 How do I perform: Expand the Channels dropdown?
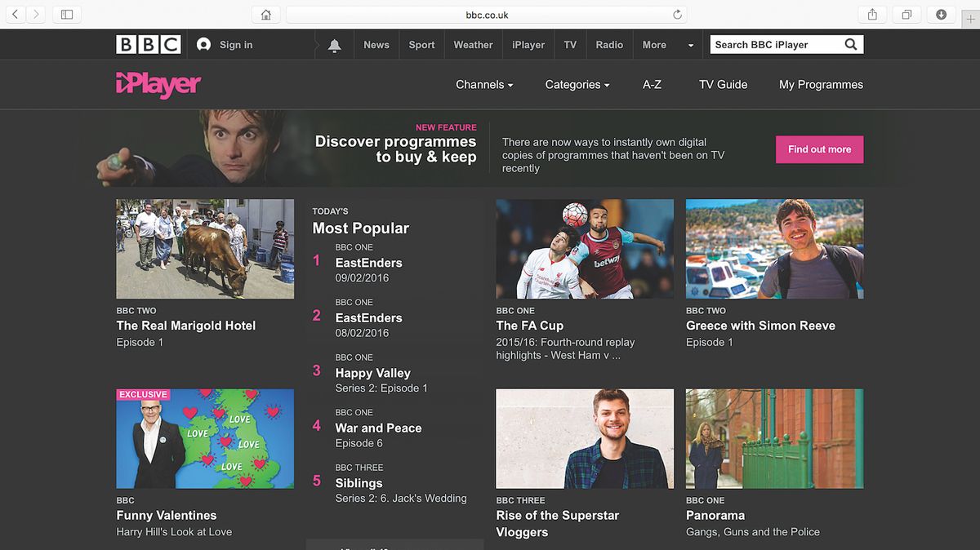pyautogui.click(x=483, y=84)
